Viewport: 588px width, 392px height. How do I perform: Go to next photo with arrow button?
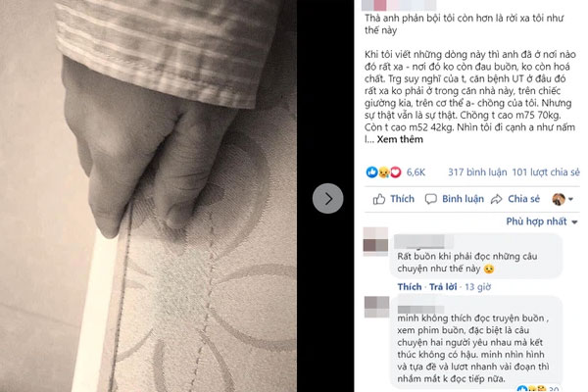click(327, 198)
